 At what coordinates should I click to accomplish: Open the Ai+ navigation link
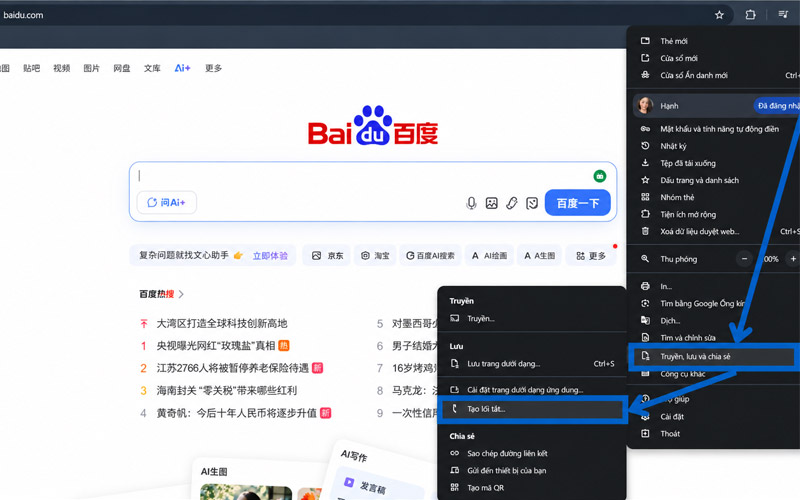(x=183, y=68)
